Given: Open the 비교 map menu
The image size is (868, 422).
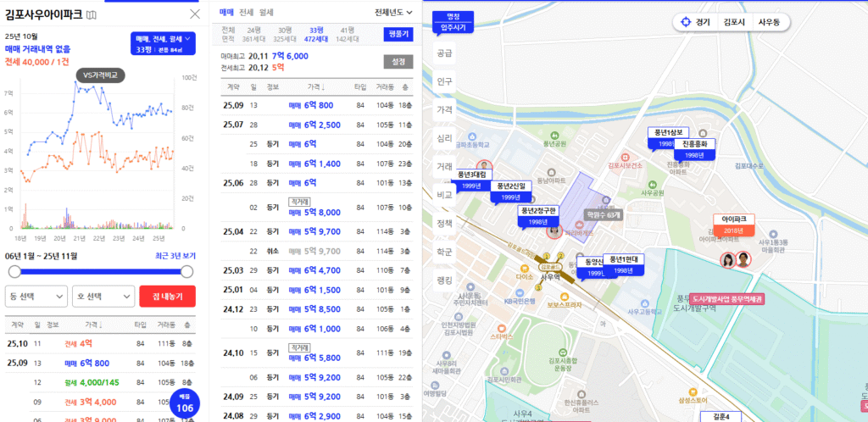Looking at the screenshot, I should [444, 195].
